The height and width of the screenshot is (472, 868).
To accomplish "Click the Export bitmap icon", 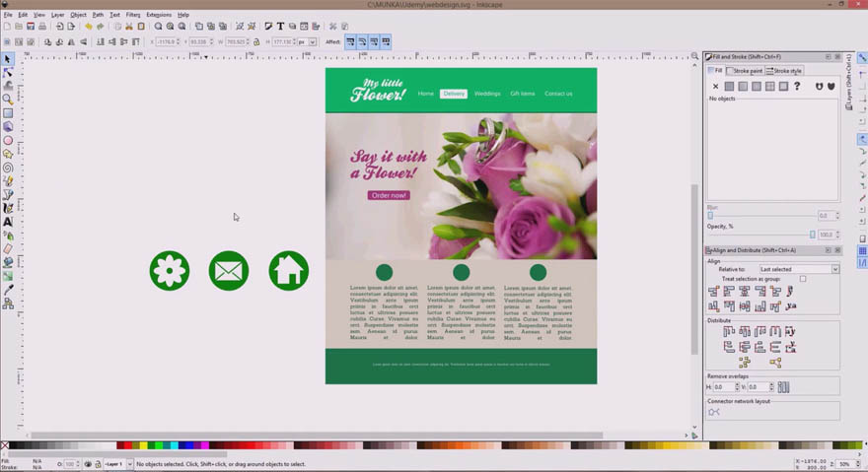I will (x=71, y=27).
